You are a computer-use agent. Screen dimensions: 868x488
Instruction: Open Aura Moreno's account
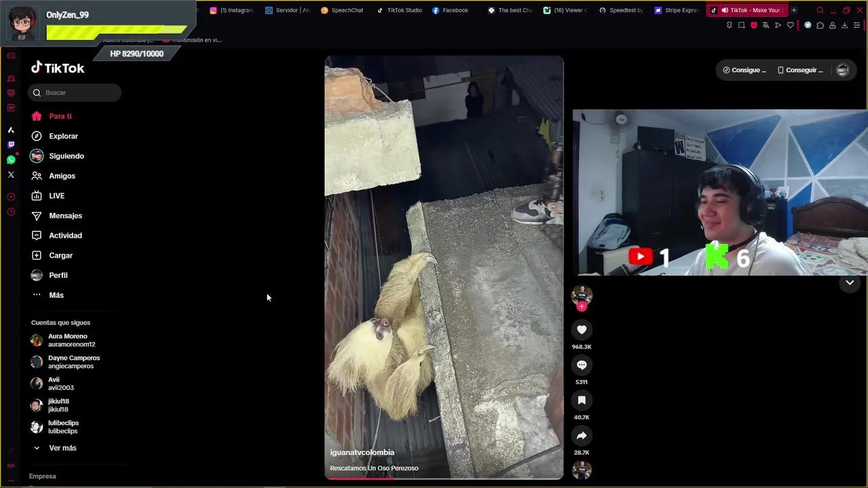pyautogui.click(x=64, y=340)
